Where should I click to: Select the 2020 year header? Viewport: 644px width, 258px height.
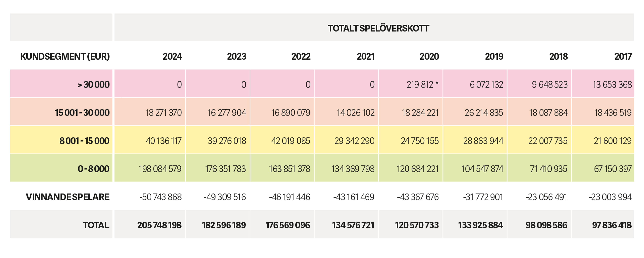tap(429, 57)
